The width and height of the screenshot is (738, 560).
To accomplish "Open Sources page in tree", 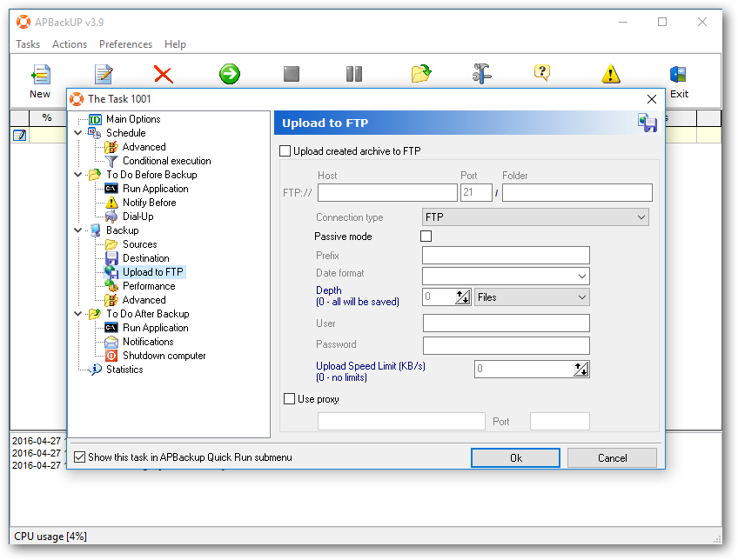I will coord(140,244).
